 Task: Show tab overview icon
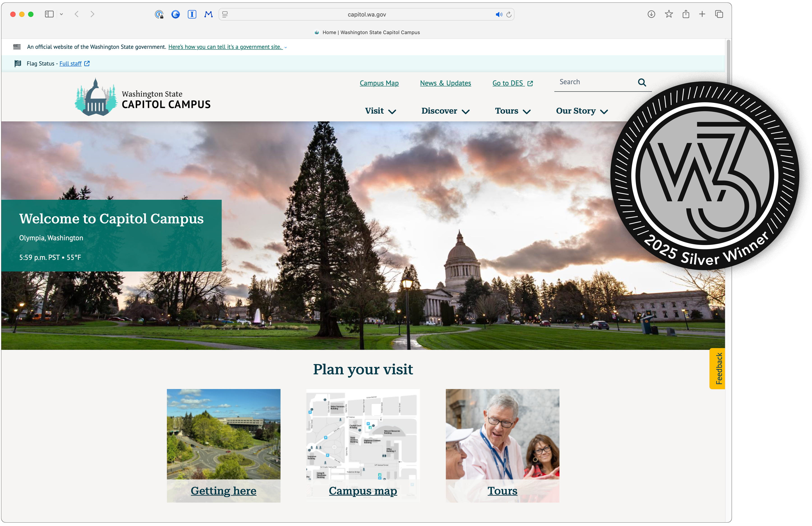(719, 14)
